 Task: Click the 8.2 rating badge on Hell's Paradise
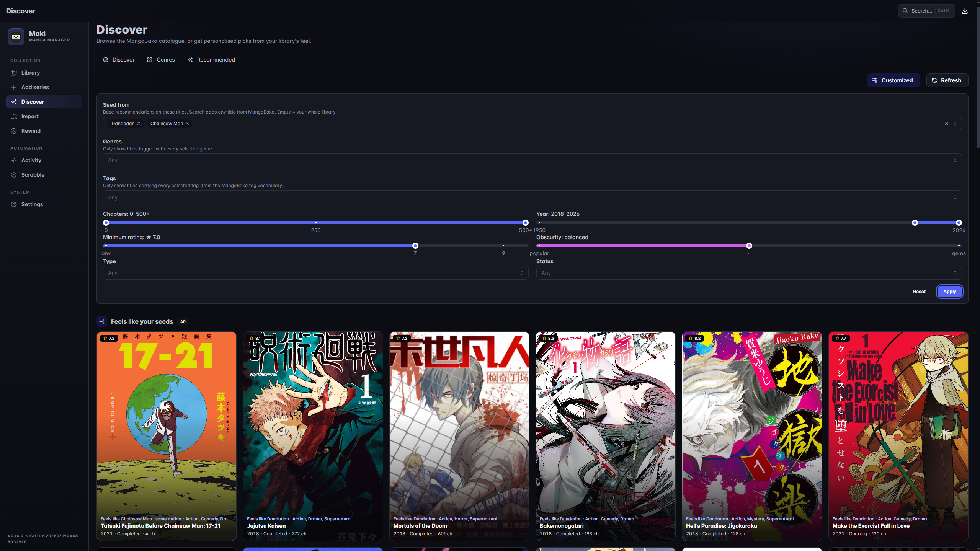(x=694, y=338)
